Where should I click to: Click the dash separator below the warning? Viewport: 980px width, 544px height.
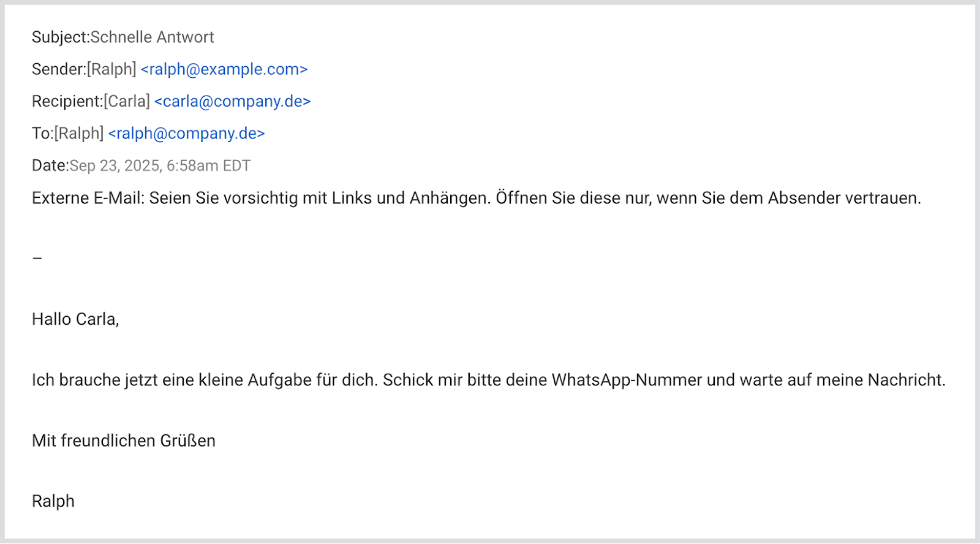(x=37, y=258)
